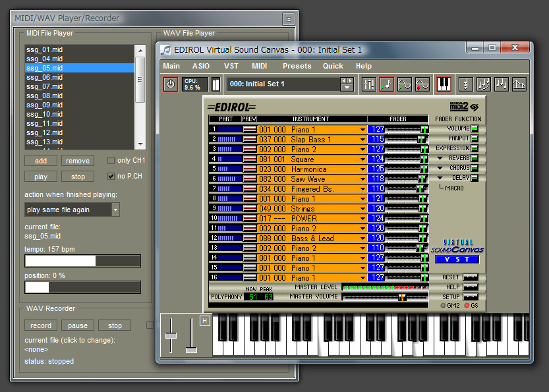Select VOLUME fader function
Viewport: 549px width, 392px height.
pyautogui.click(x=475, y=128)
